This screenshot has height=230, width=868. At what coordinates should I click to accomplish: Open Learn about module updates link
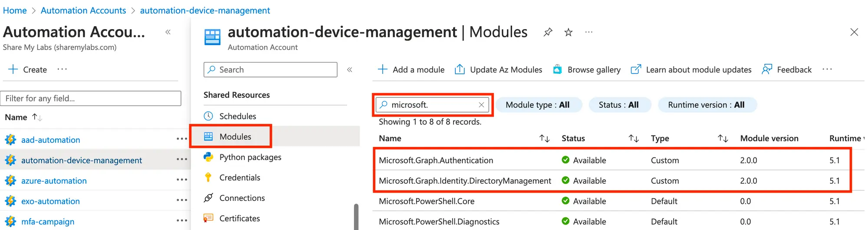click(x=691, y=70)
